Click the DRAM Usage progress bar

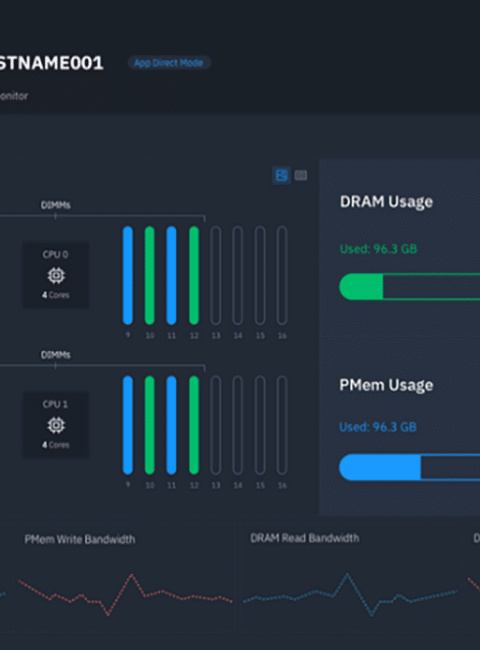[410, 286]
